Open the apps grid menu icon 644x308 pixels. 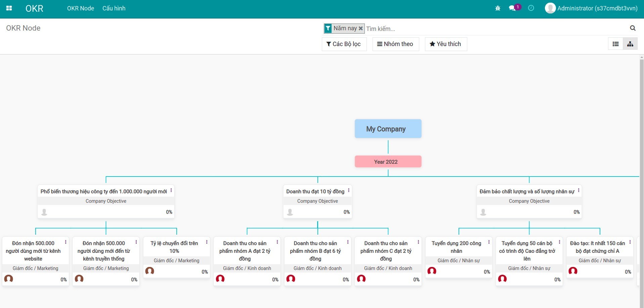(x=9, y=8)
